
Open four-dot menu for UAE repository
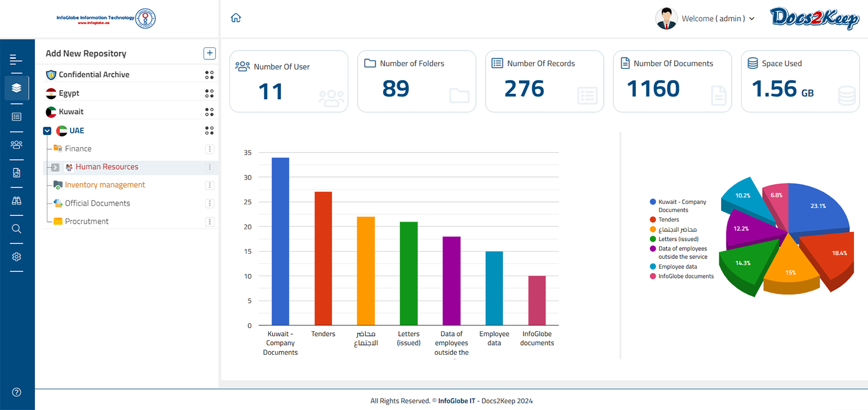coord(209,131)
